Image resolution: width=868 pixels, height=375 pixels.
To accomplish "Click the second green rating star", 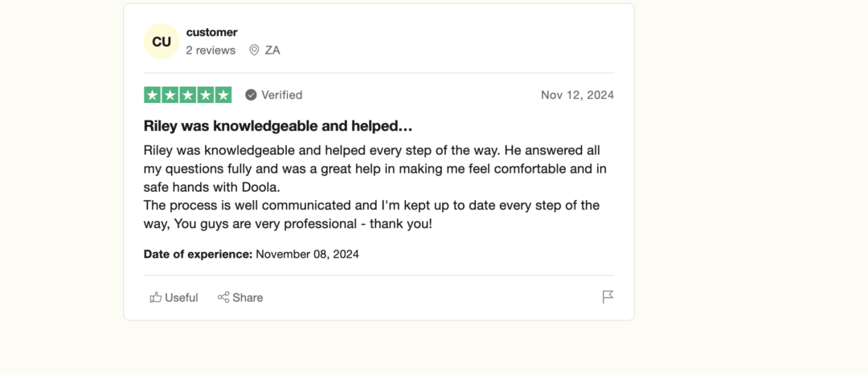I will tap(170, 95).
